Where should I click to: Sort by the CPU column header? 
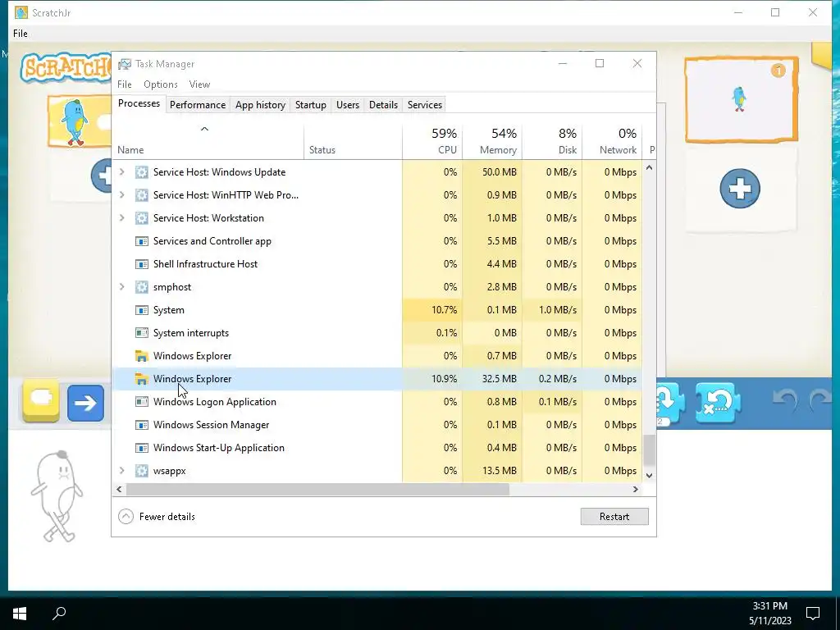tap(432, 142)
